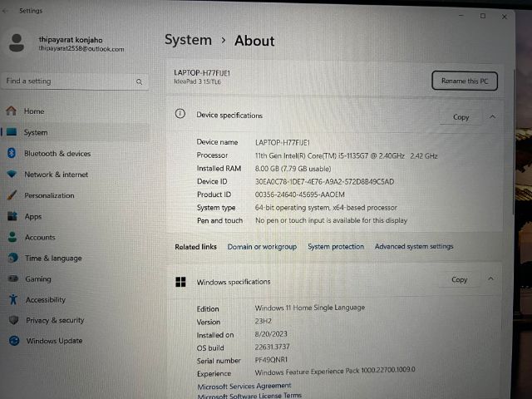Viewport: 532px width, 399px height.
Task: Click the search magnifier icon
Action: 139,81
